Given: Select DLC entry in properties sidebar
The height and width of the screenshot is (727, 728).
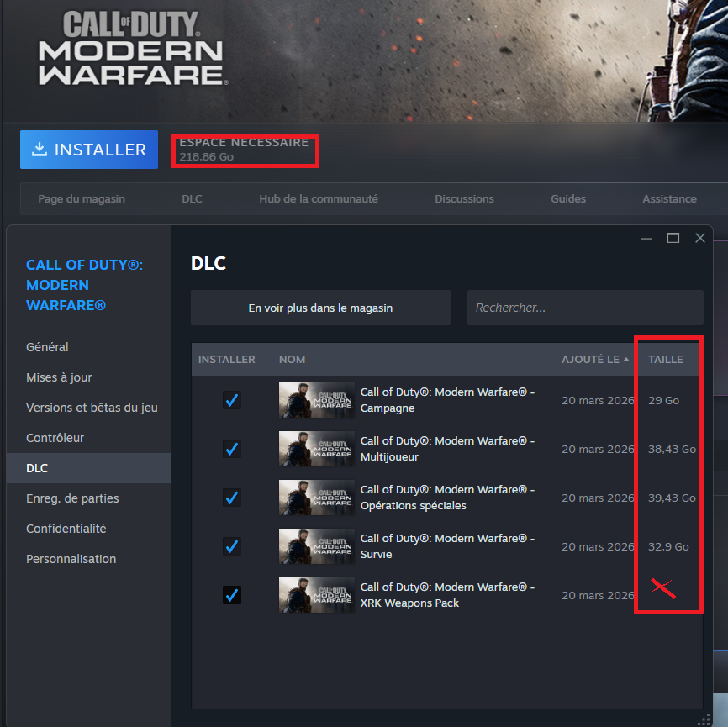Looking at the screenshot, I should pyautogui.click(x=88, y=468).
